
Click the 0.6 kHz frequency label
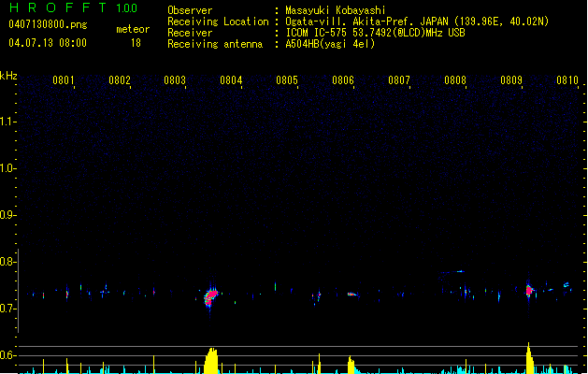[x=7, y=355]
